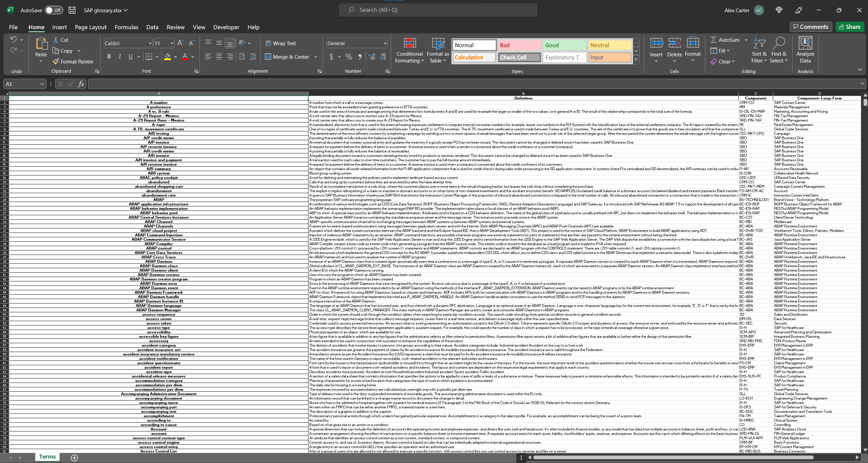
Task: Click the Insert Function fx icon
Action: [81, 84]
